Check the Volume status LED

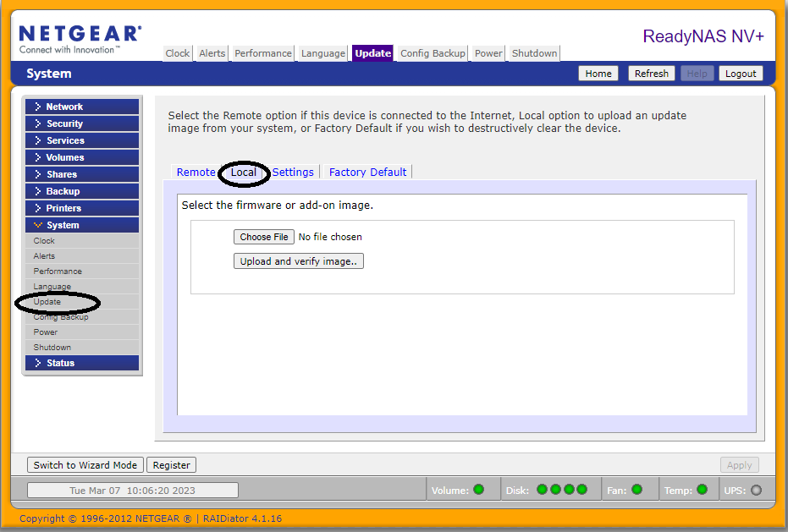point(479,490)
